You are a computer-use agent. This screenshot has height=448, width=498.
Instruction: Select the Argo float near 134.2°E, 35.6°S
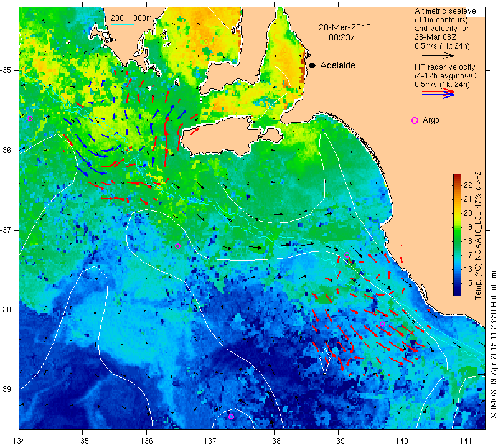pyautogui.click(x=30, y=118)
